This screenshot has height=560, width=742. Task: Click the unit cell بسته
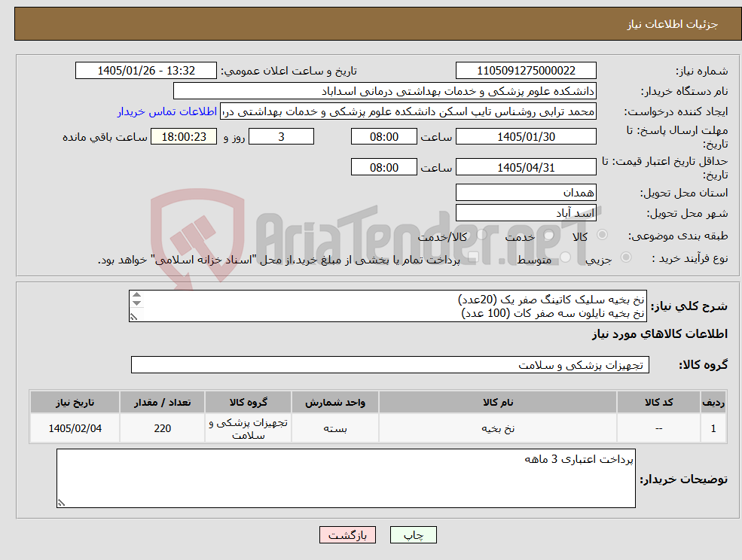[x=335, y=428]
